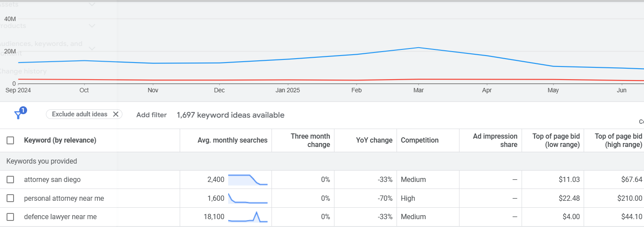Check the personal attorney near me row
Screen dimensions: 644x227
(x=10, y=199)
